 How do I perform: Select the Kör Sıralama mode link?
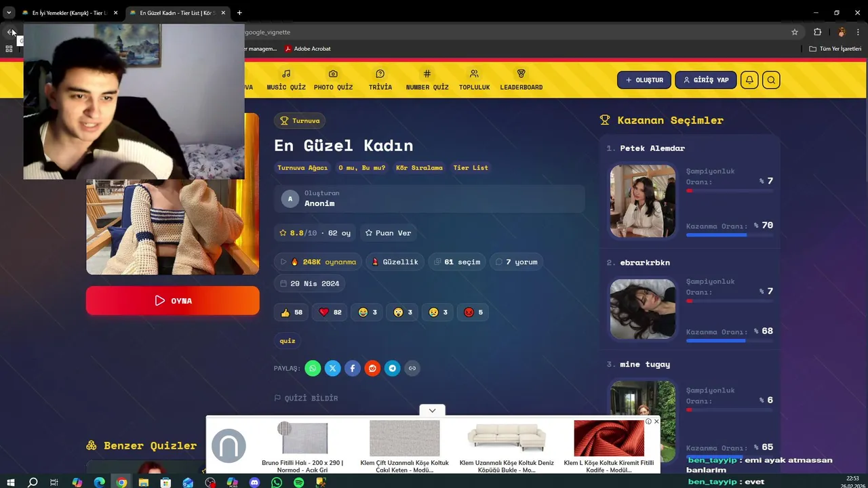419,167
